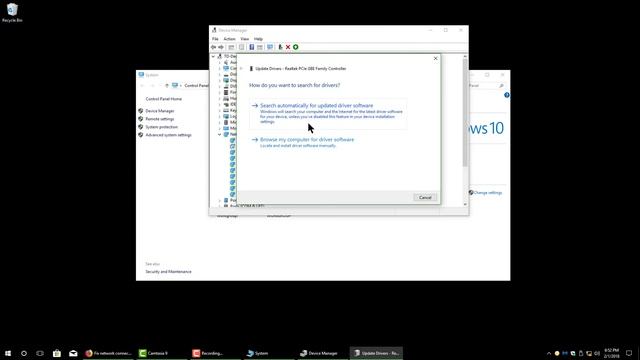
Task: Open Remote settings in System window
Action: [x=160, y=119]
